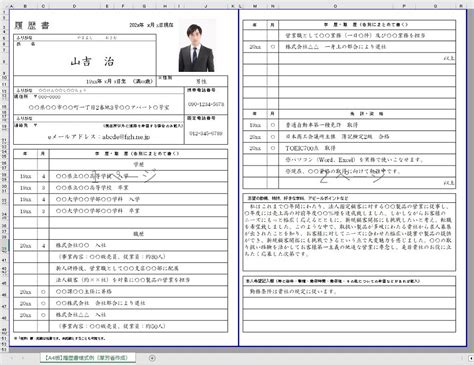Screen dimensions: 474x365
Task: Add a new sheet with the plus button
Action: coord(152,358)
